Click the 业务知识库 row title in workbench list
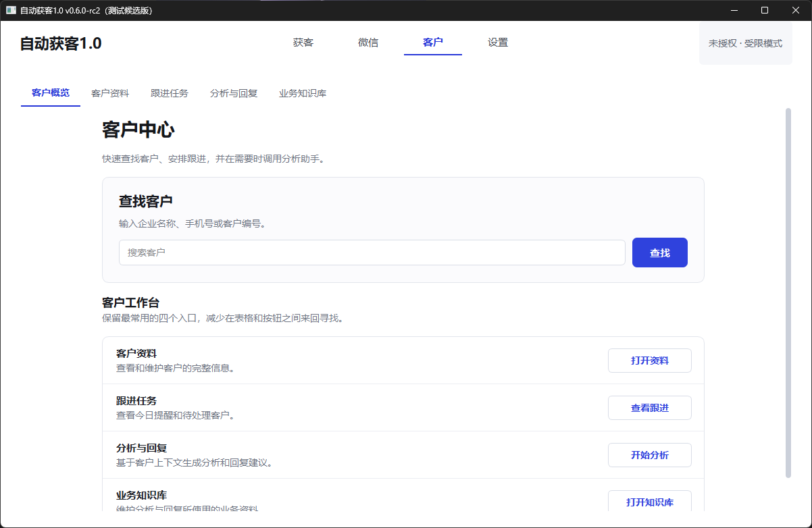 pos(142,495)
